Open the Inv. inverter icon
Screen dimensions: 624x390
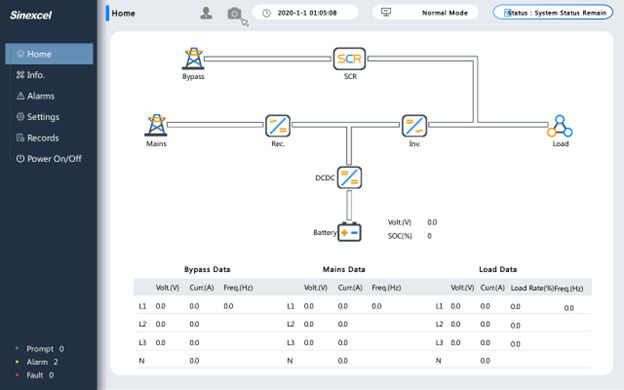414,126
